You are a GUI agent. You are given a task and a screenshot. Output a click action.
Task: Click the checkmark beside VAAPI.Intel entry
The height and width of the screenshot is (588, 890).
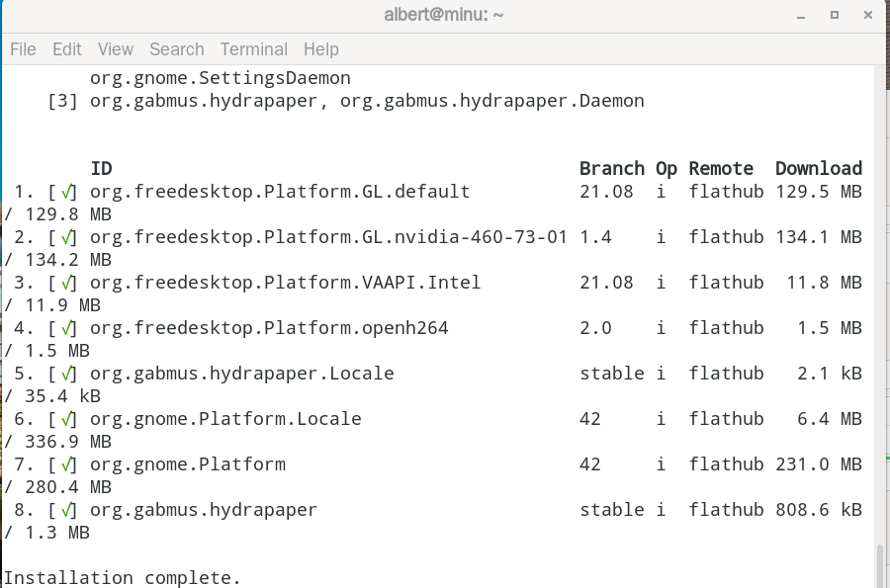pos(67,283)
